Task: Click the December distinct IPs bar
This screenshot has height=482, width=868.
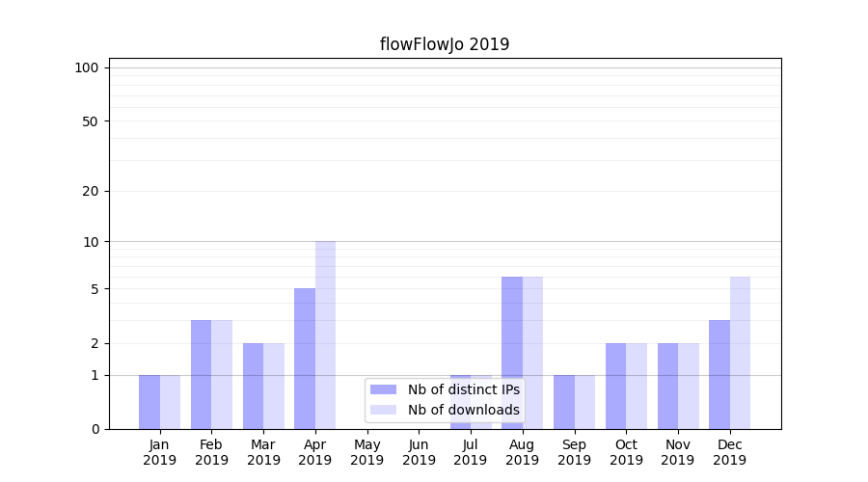Action: coord(719,374)
